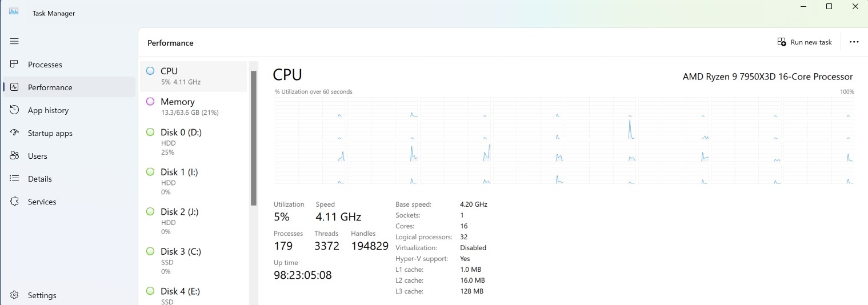Click the Run new task icon
The height and width of the screenshot is (305, 868).
point(782,42)
